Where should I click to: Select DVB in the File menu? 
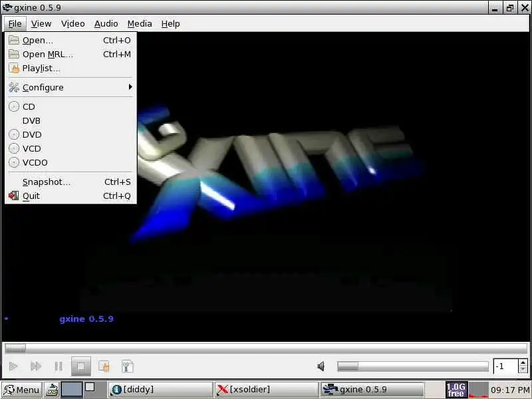(70, 121)
